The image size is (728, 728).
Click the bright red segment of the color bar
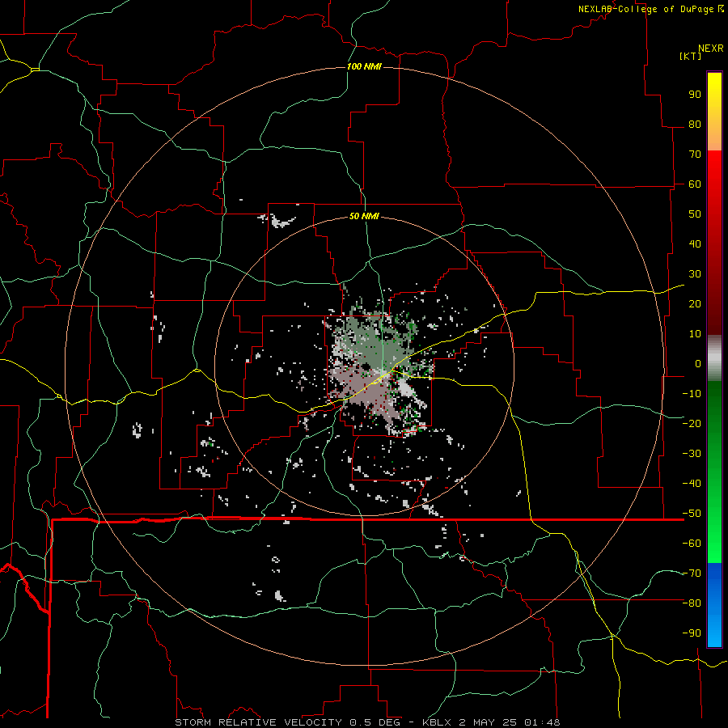click(714, 171)
